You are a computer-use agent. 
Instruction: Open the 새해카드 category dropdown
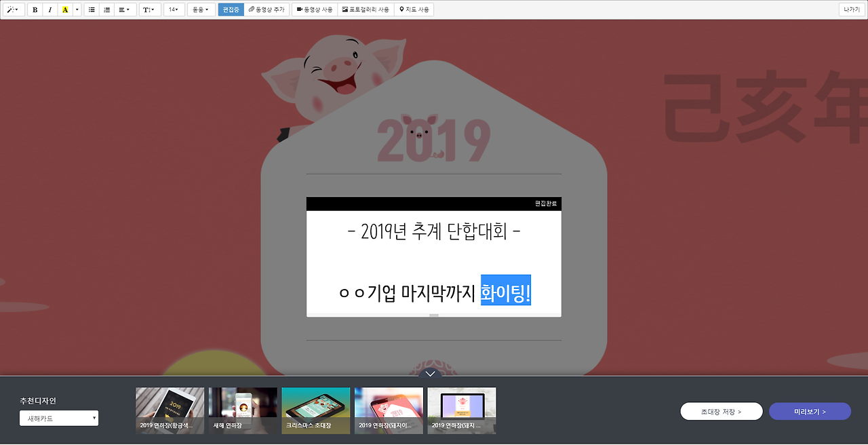59,419
